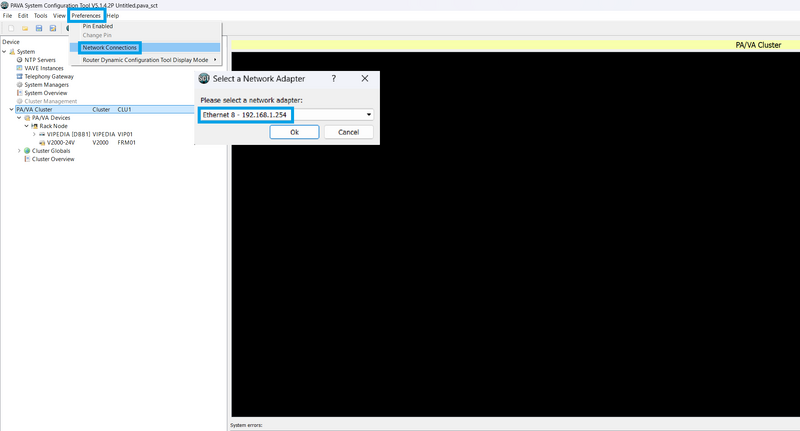Click the dialog's question mark help button
This screenshot has width=800, height=431.
pos(334,79)
